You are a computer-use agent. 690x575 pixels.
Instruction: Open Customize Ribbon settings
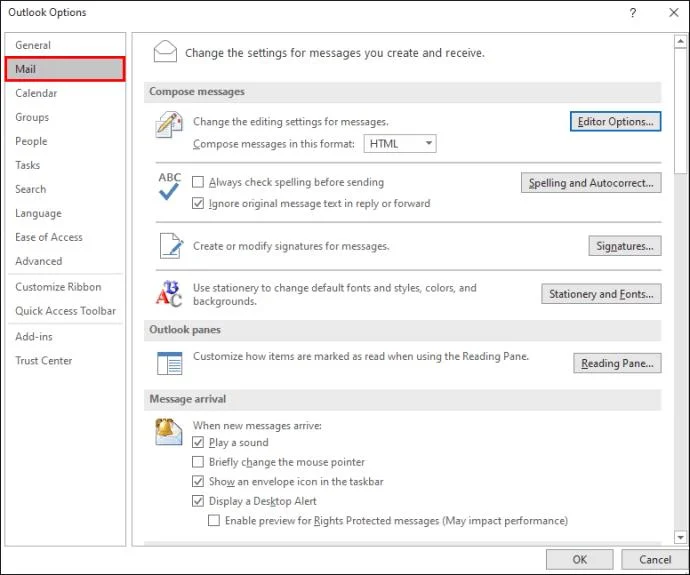65,286
